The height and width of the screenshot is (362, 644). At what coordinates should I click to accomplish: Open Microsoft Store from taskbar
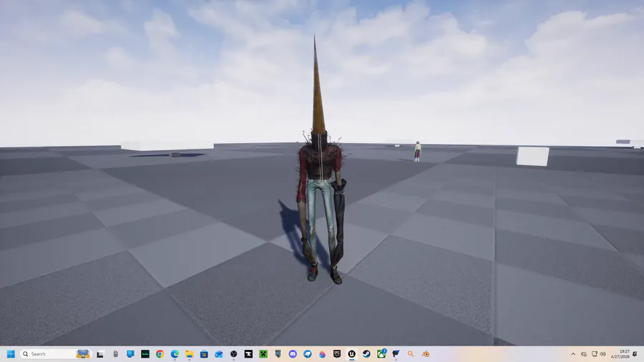(204, 354)
